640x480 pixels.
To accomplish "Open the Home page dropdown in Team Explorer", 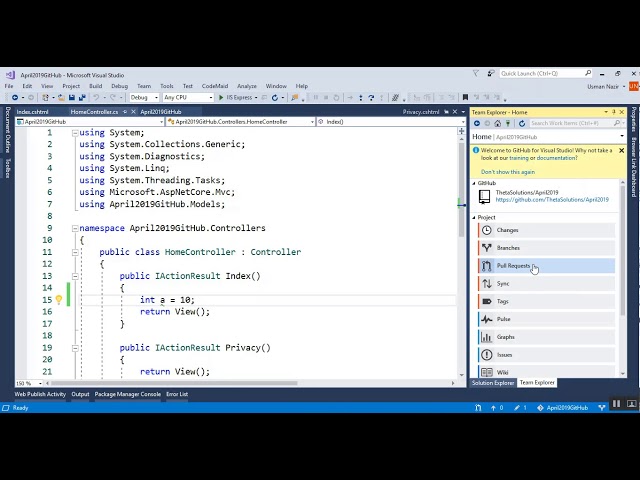I will point(622,136).
